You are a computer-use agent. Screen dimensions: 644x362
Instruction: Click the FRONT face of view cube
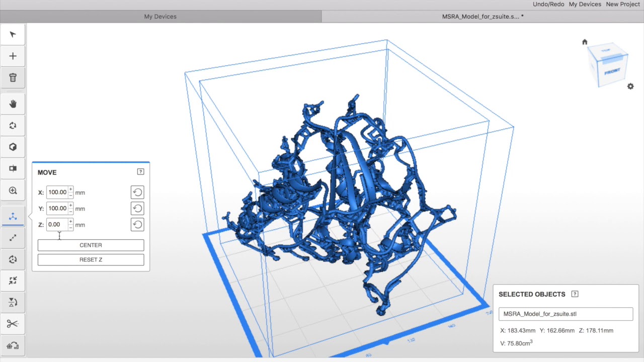coord(612,72)
